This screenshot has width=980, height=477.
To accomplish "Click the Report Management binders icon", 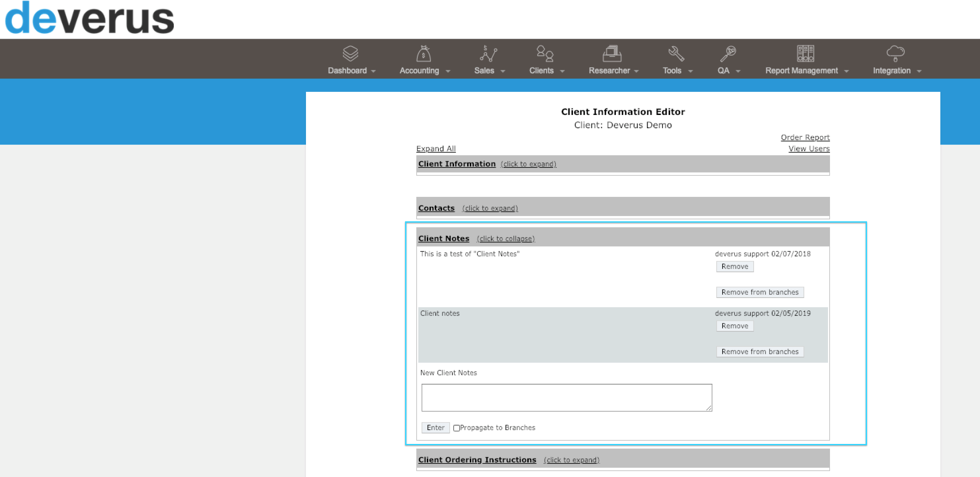I will 806,54.
